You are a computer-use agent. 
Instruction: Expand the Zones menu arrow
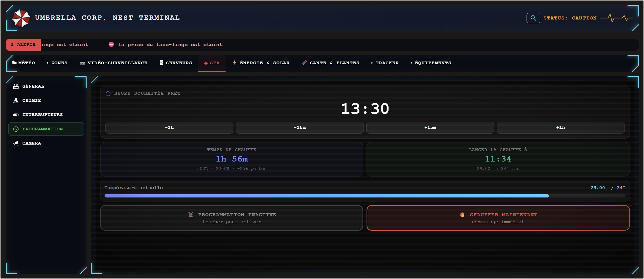[48, 63]
